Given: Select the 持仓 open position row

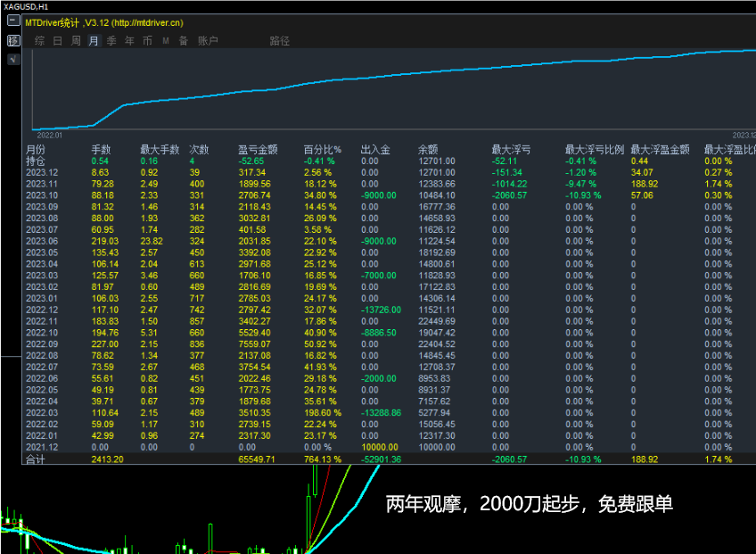Looking at the screenshot, I should 36,160.
